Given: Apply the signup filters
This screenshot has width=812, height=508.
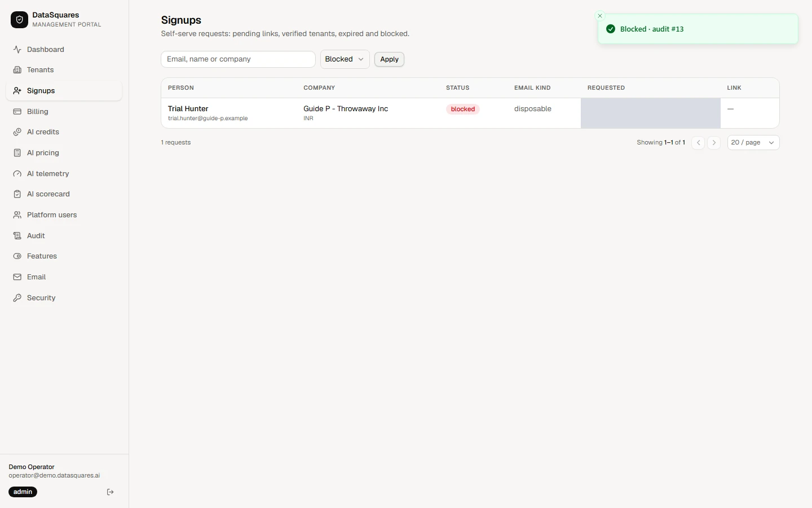Looking at the screenshot, I should [x=389, y=59].
